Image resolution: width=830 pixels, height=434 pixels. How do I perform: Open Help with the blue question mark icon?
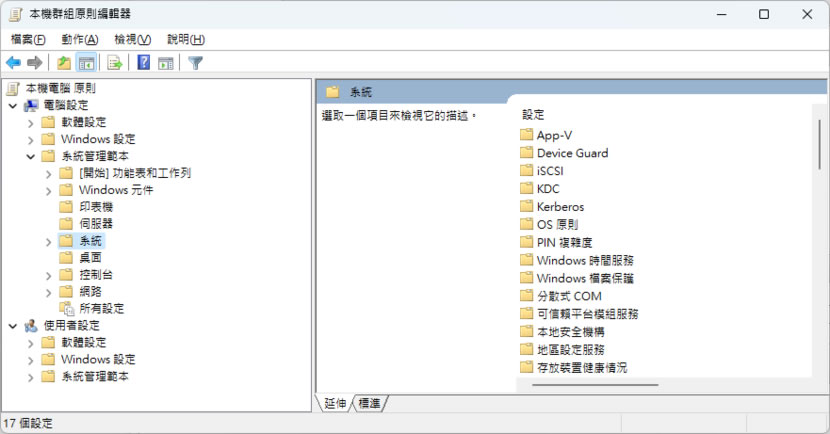tap(144, 63)
